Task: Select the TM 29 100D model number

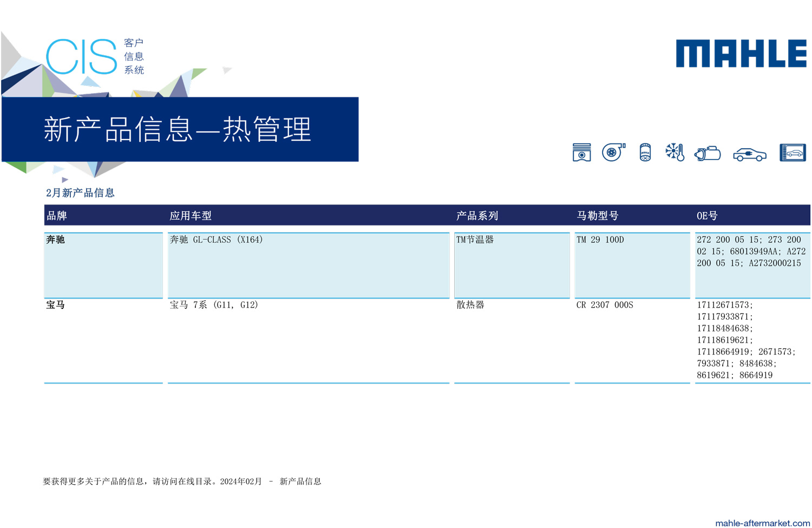Action: pyautogui.click(x=600, y=240)
